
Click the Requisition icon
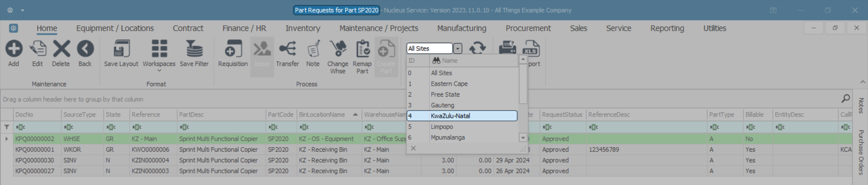click(x=233, y=49)
